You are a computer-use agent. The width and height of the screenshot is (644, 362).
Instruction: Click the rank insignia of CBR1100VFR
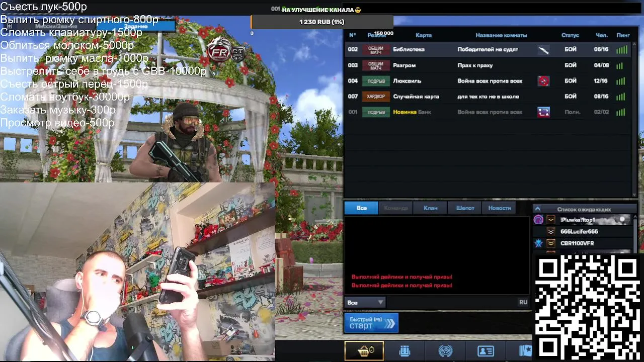pyautogui.click(x=551, y=243)
